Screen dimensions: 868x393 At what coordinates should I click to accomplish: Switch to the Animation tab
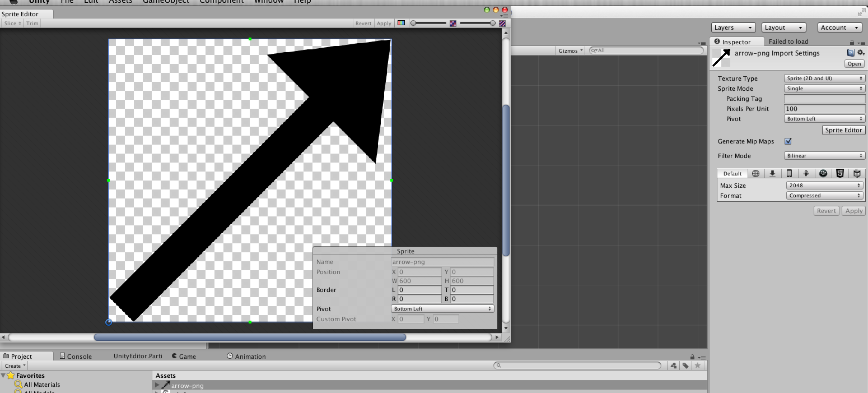tap(246, 357)
